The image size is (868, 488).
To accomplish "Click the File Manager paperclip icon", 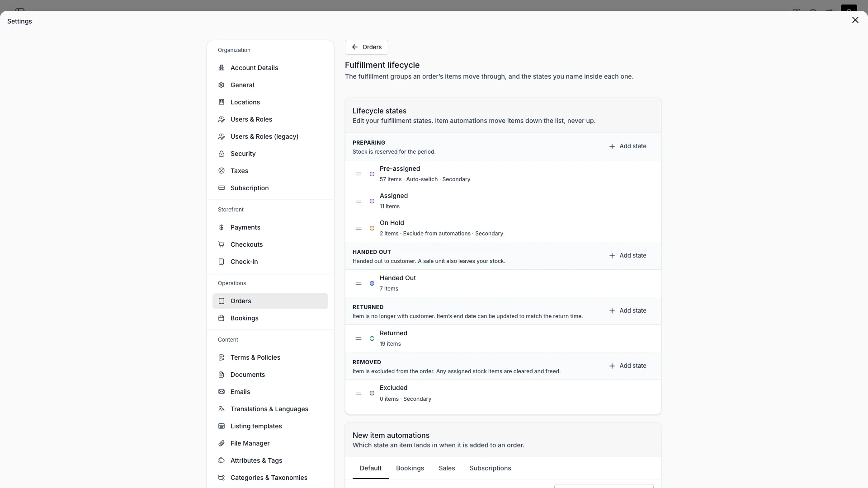I will [222, 443].
